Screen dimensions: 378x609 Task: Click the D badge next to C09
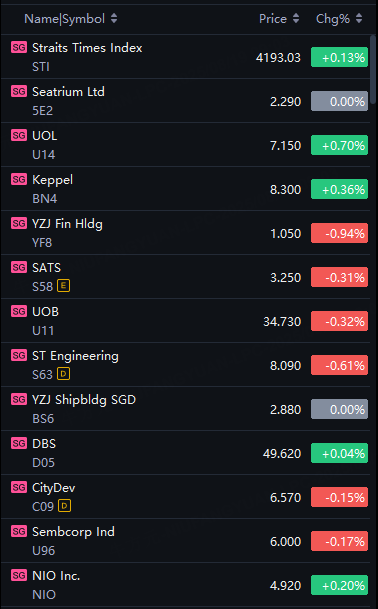coord(64,506)
